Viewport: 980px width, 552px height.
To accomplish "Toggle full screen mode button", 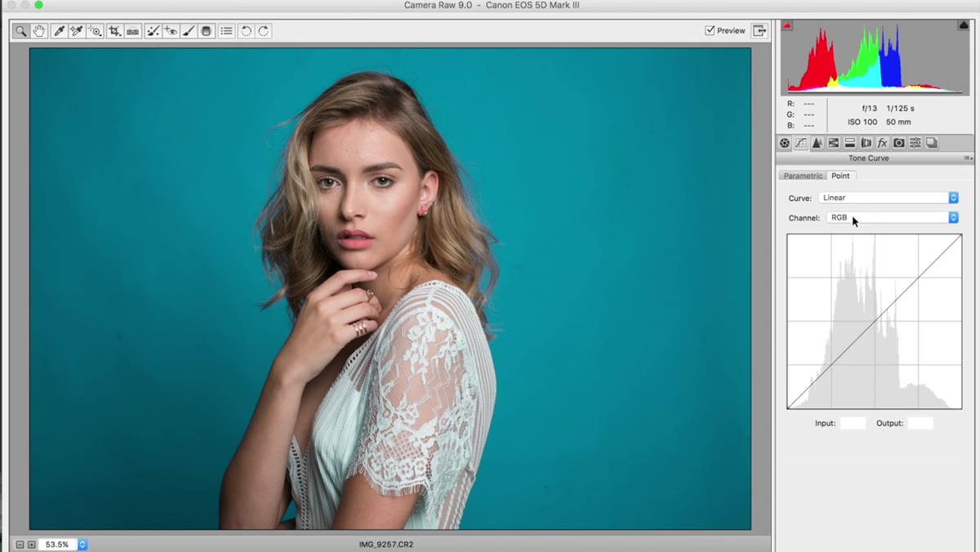I will [759, 30].
